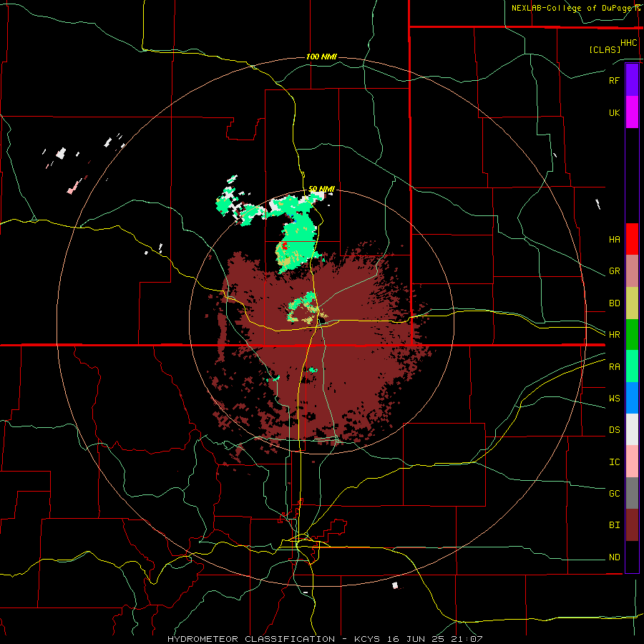The width and height of the screenshot is (644, 644).
Task: Click the IC legend label
Action: point(614,462)
